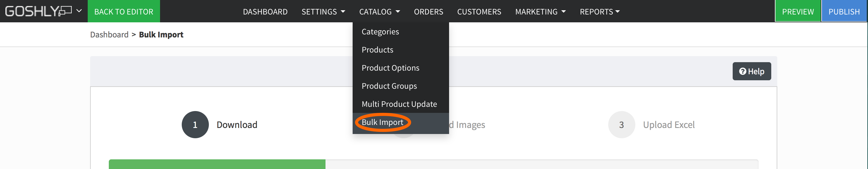Click the Dashboard breadcrumb link
The width and height of the screenshot is (868, 169).
point(109,35)
